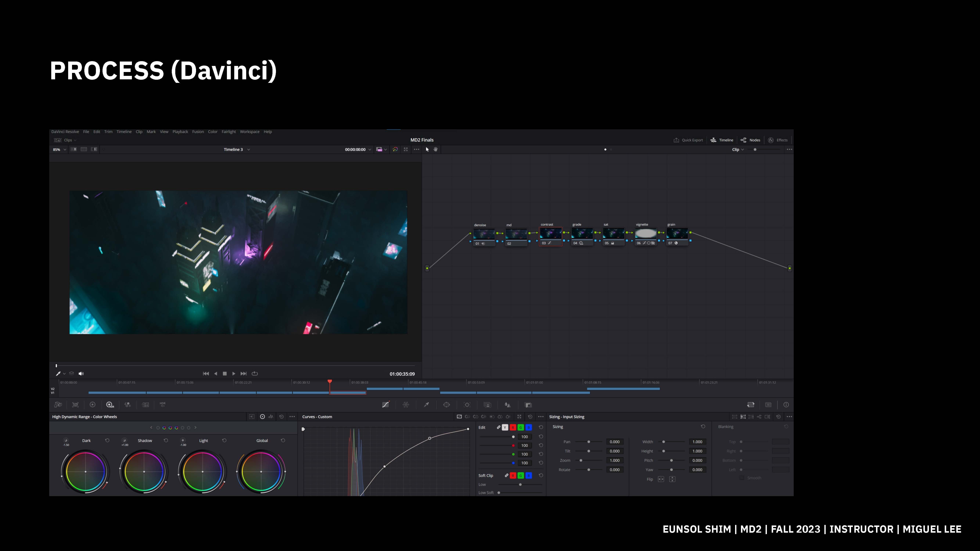This screenshot has height=551, width=980.
Task: Select the hand pan tool
Action: coord(436,150)
